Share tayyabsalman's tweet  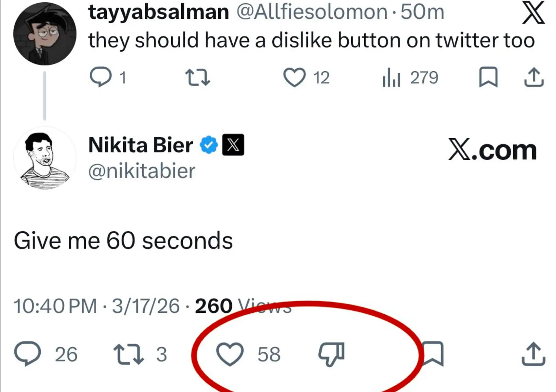(x=534, y=78)
